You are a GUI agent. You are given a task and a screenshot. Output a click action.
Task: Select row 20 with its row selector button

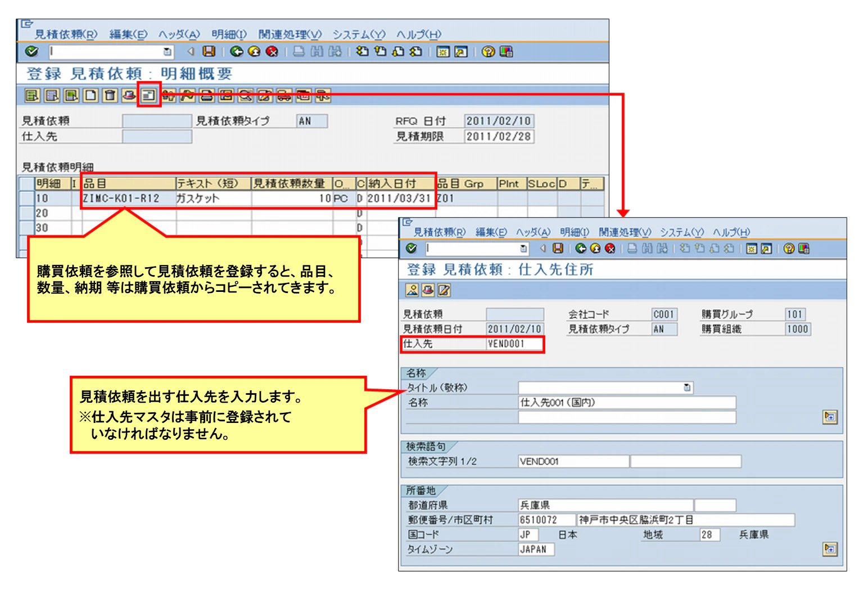click(x=26, y=213)
